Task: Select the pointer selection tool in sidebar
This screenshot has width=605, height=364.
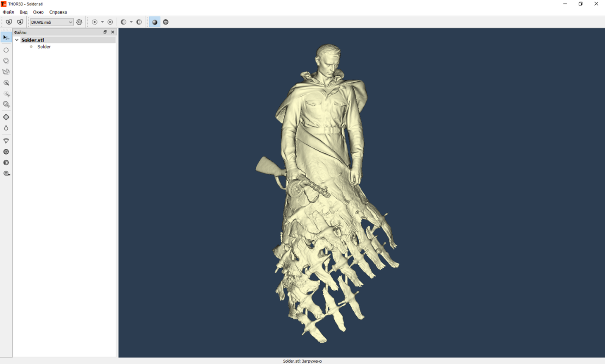Action: (6, 38)
